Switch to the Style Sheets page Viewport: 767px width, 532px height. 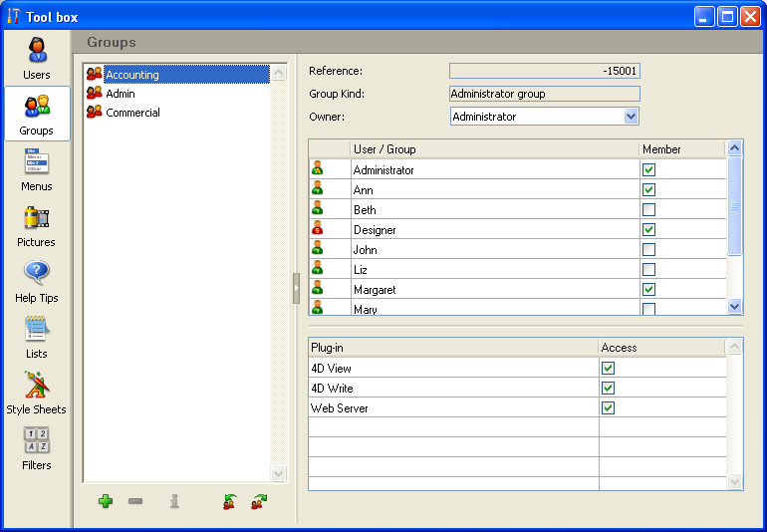(37, 393)
